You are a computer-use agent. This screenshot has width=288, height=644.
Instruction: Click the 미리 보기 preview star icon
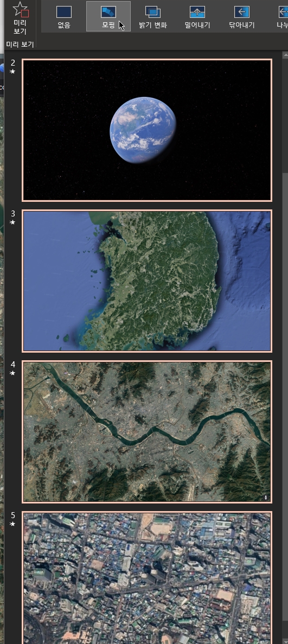pyautogui.click(x=20, y=9)
